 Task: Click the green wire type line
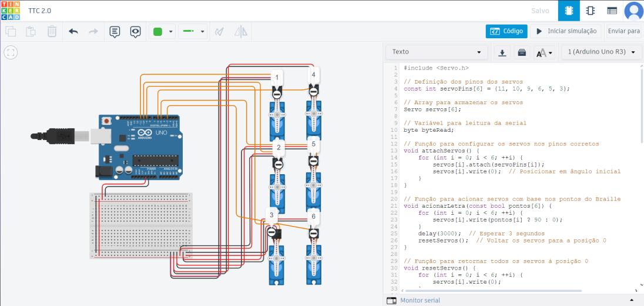189,31
